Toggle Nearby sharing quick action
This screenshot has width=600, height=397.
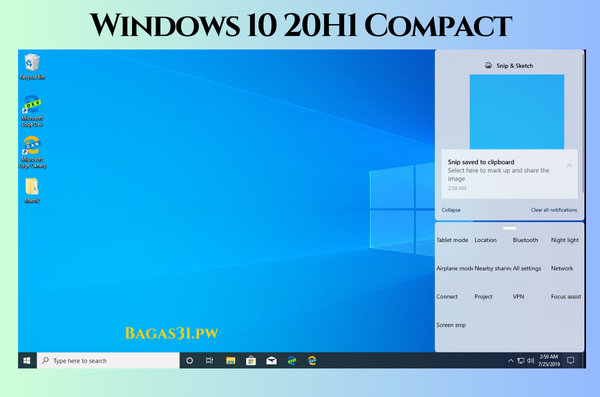[x=493, y=268]
